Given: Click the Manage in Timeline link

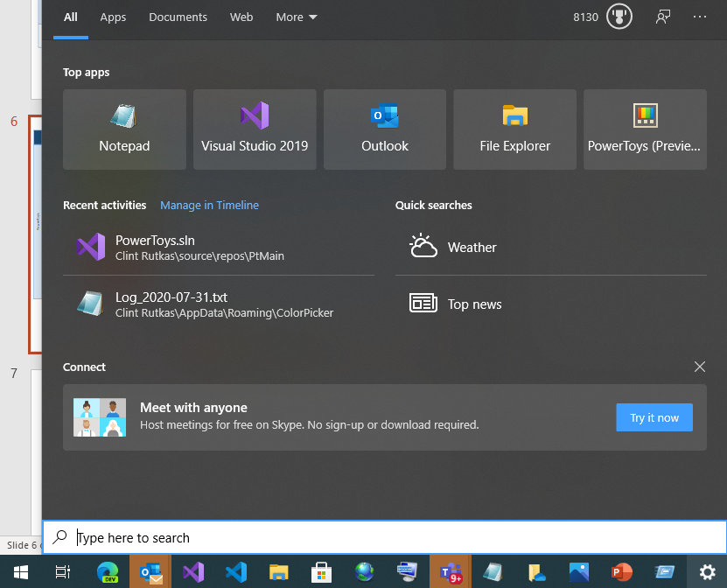Looking at the screenshot, I should pyautogui.click(x=209, y=205).
